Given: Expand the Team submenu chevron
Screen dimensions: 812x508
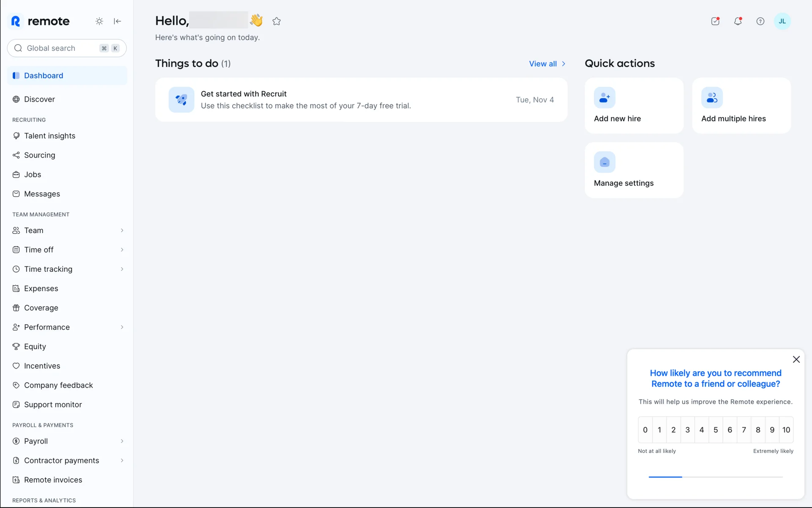Looking at the screenshot, I should tap(122, 230).
